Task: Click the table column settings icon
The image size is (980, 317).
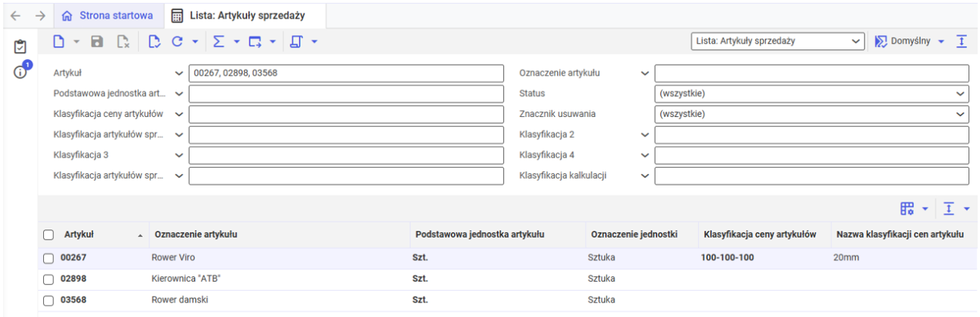Action: [x=908, y=209]
